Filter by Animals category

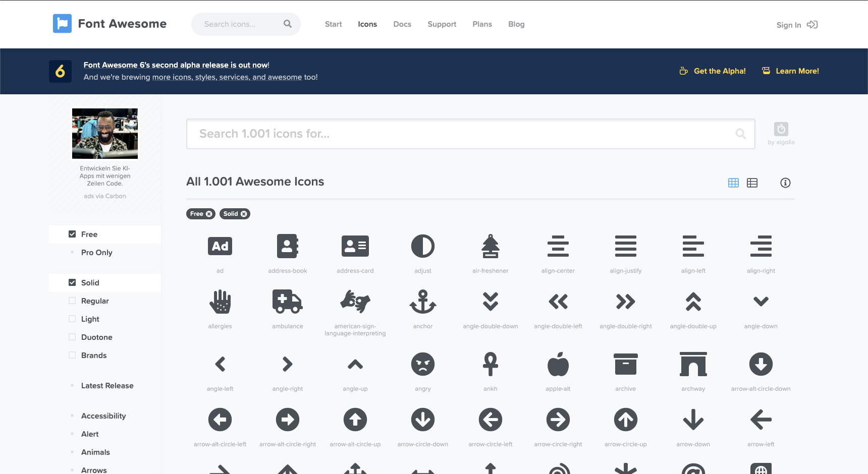(95, 452)
